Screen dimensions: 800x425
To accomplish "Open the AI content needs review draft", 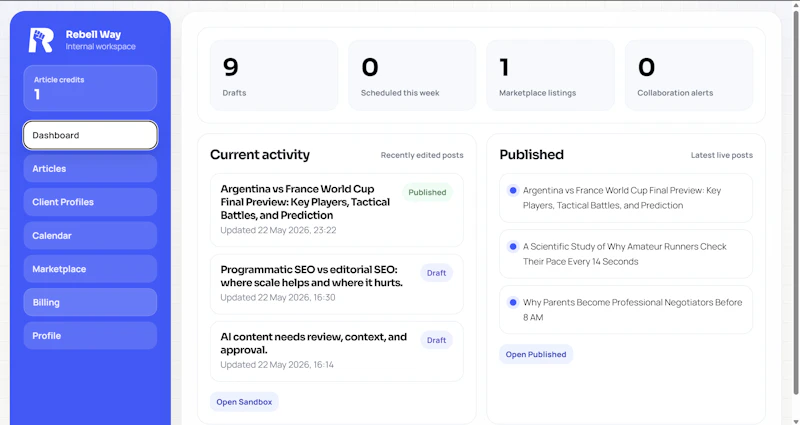I will tap(337, 351).
